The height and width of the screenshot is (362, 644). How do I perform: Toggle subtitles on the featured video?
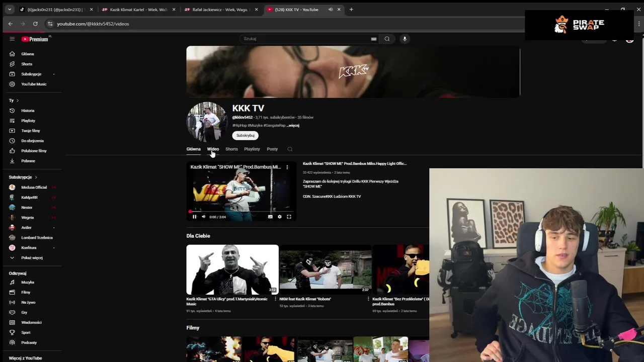point(270,217)
